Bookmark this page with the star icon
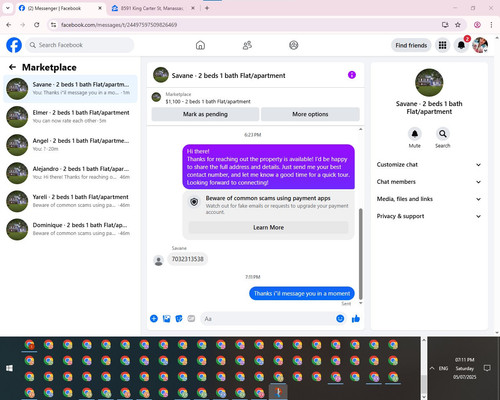The height and width of the screenshot is (400, 500). (x=458, y=25)
